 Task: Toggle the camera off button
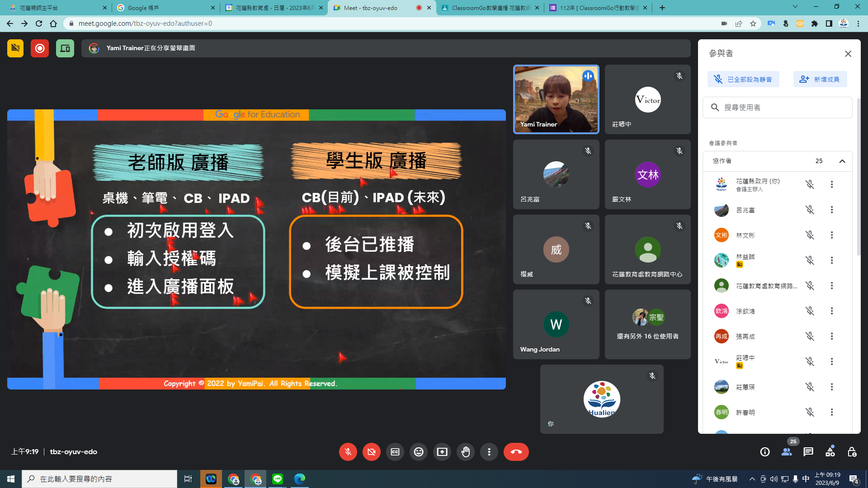click(372, 452)
